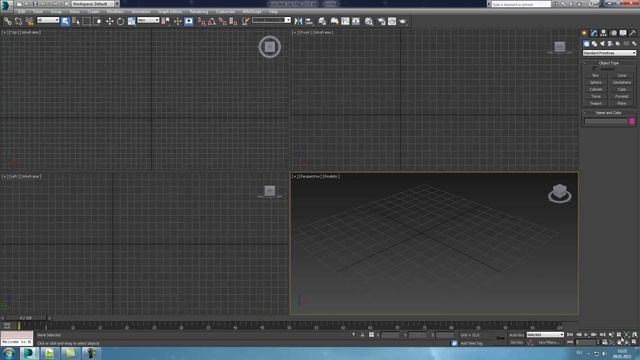This screenshot has height=360, width=640.
Task: Click the Perspective viewport ViewCube
Action: 559,193
